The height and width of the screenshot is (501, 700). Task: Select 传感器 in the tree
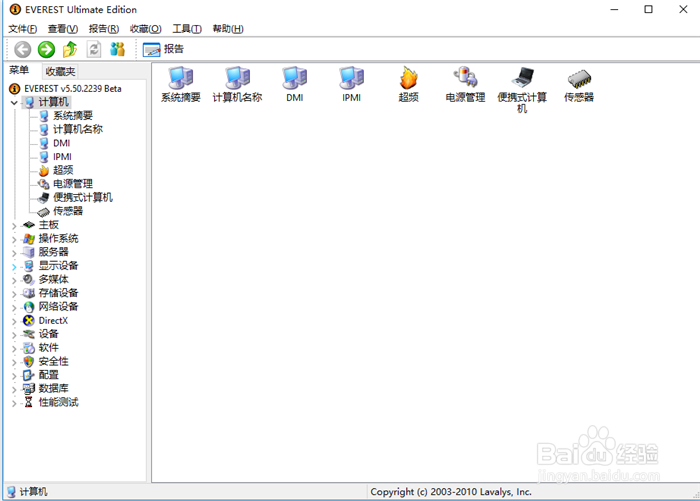point(68,211)
